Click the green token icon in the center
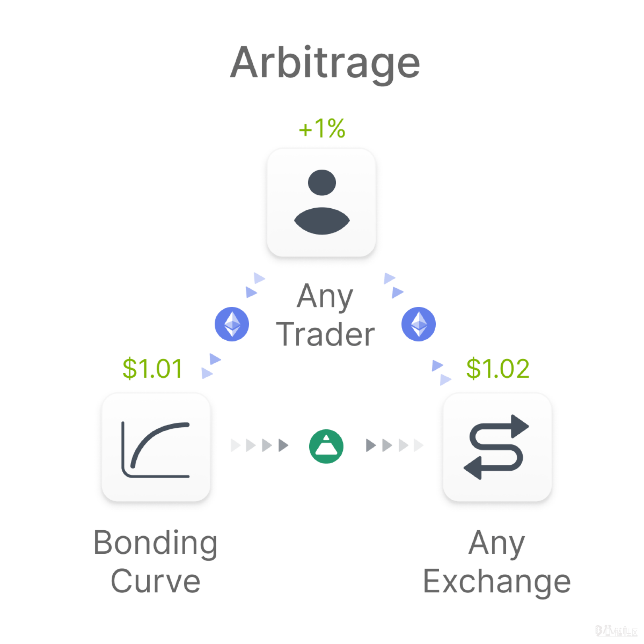This screenshot has width=644, height=644. click(326, 446)
